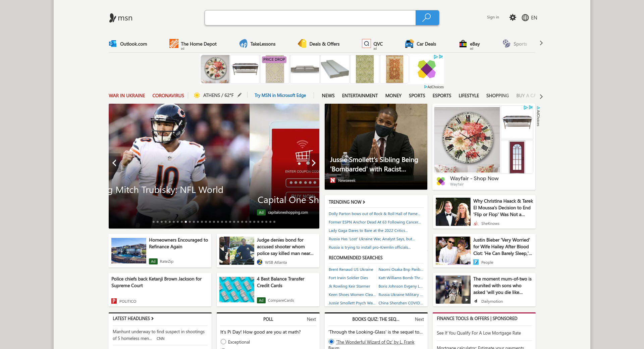
Task: Show more navigation categories with the chevron
Action: [x=541, y=96]
